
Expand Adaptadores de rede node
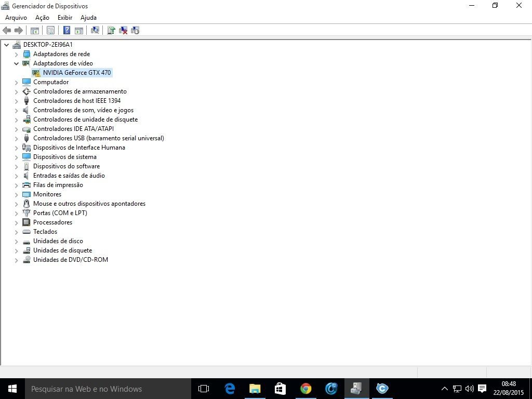pyautogui.click(x=16, y=54)
